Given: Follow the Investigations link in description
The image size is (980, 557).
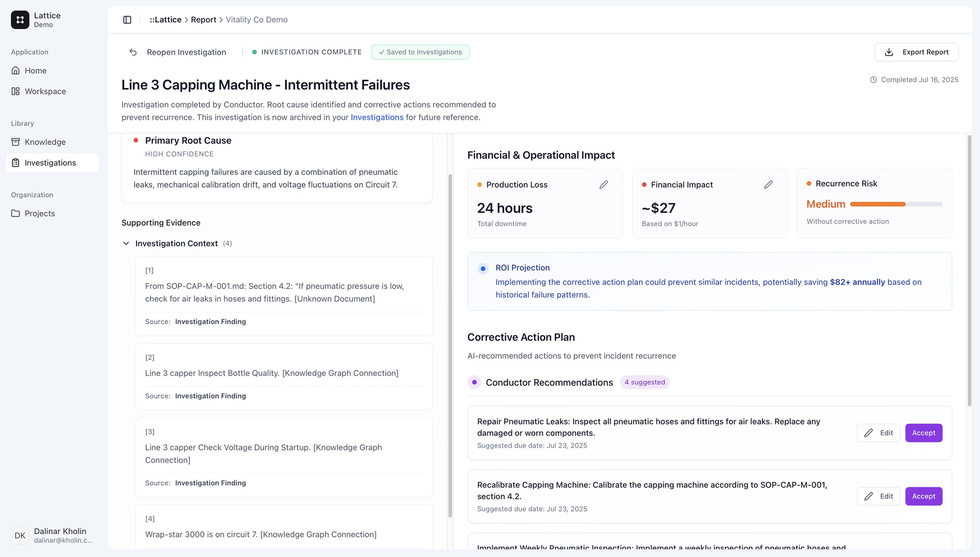Looking at the screenshot, I should (377, 117).
